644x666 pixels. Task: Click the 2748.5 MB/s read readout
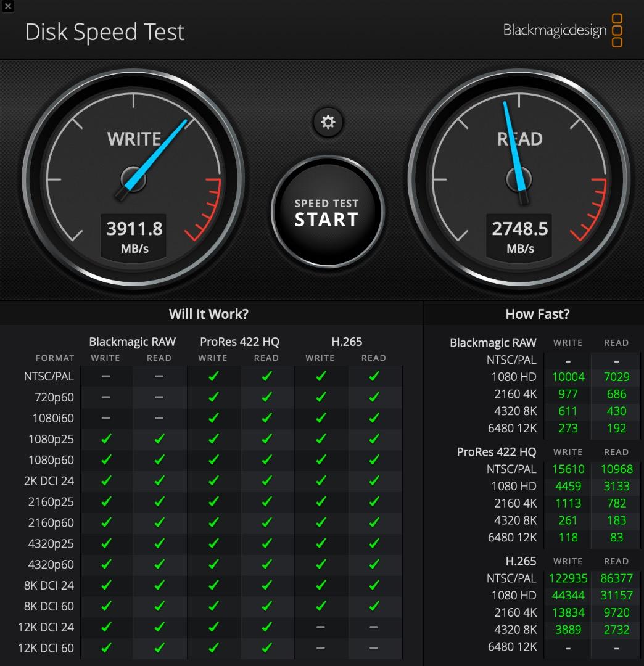(x=519, y=237)
